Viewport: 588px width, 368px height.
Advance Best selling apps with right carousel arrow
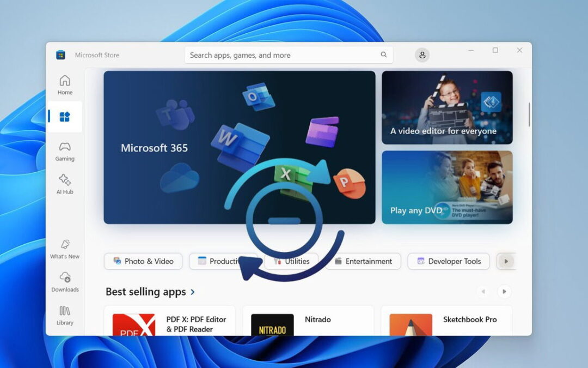point(504,292)
